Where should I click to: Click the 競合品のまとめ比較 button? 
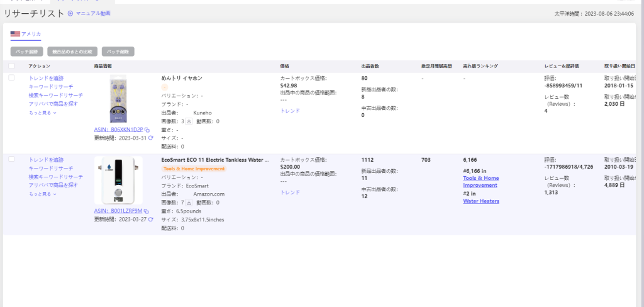pyautogui.click(x=72, y=52)
